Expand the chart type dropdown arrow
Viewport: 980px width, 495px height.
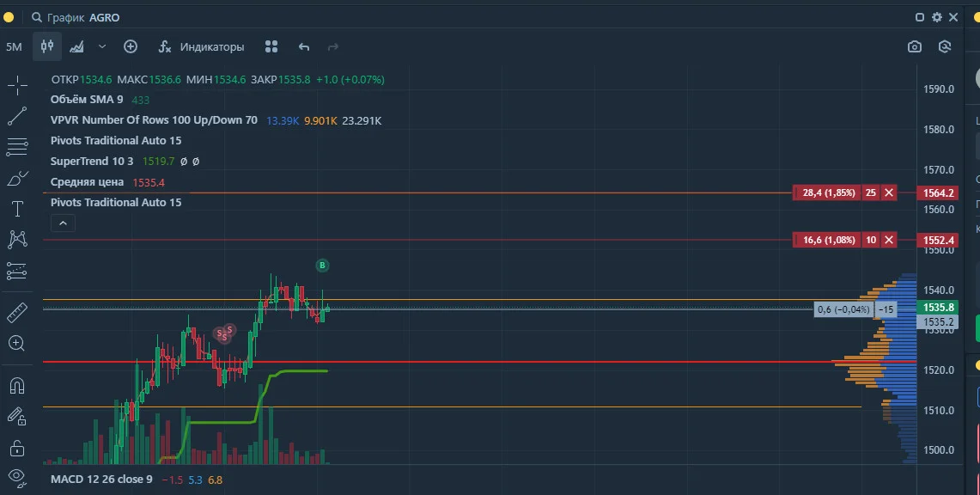[102, 47]
